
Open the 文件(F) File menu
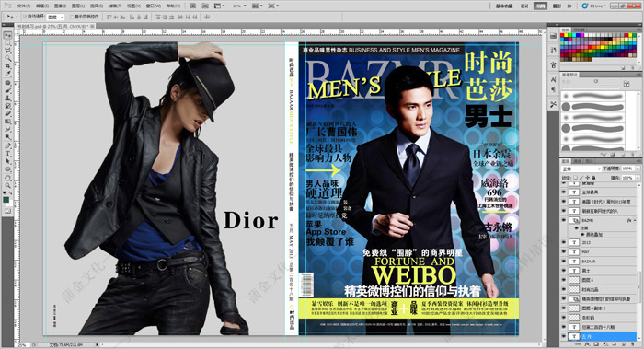[x=24, y=6]
